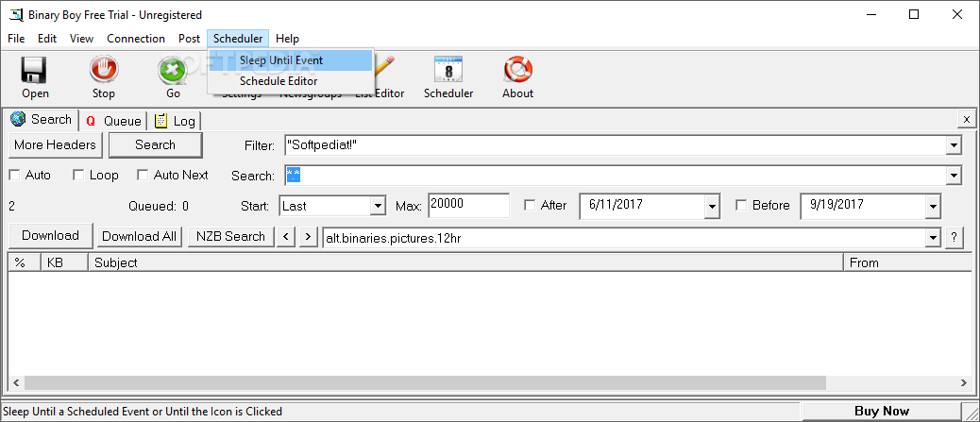The width and height of the screenshot is (980, 422).
Task: Open the Connection menu
Action: click(x=136, y=38)
